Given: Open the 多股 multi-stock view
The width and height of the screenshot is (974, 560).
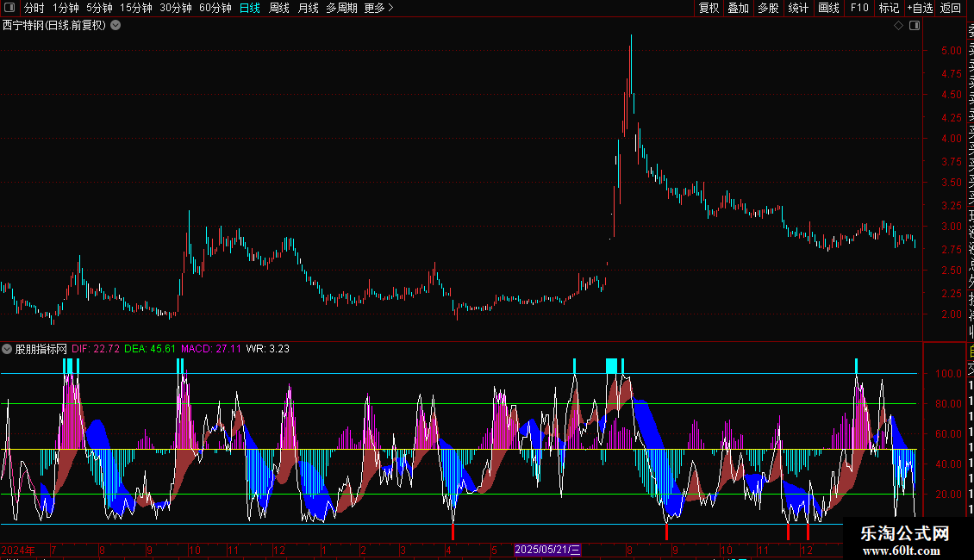Looking at the screenshot, I should pos(768,8).
